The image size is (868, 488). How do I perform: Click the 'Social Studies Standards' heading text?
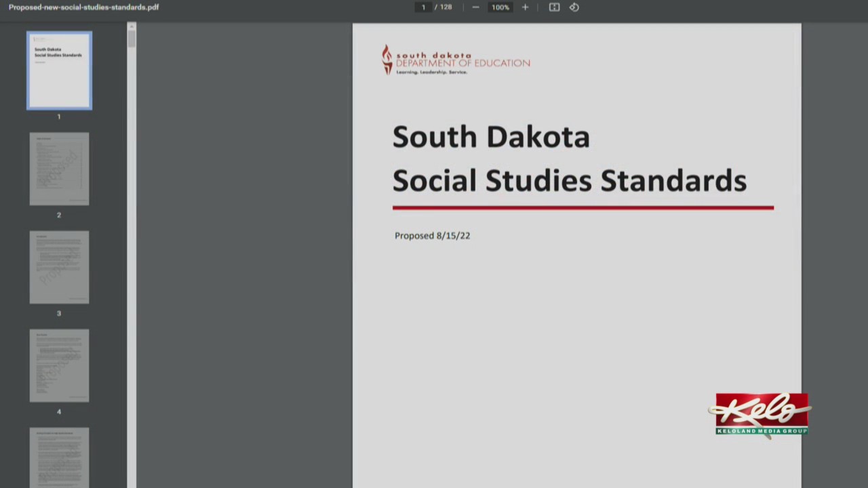tap(569, 180)
